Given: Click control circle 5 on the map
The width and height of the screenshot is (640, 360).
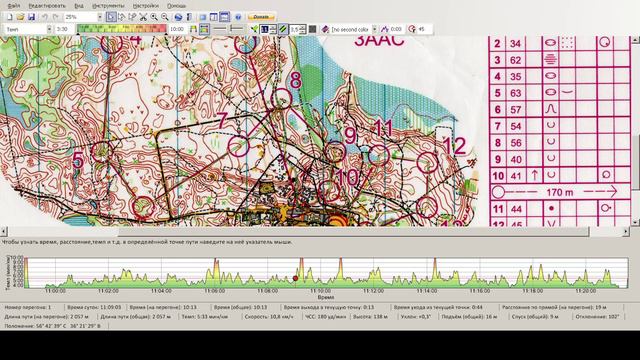Looking at the screenshot, I should (102, 151).
